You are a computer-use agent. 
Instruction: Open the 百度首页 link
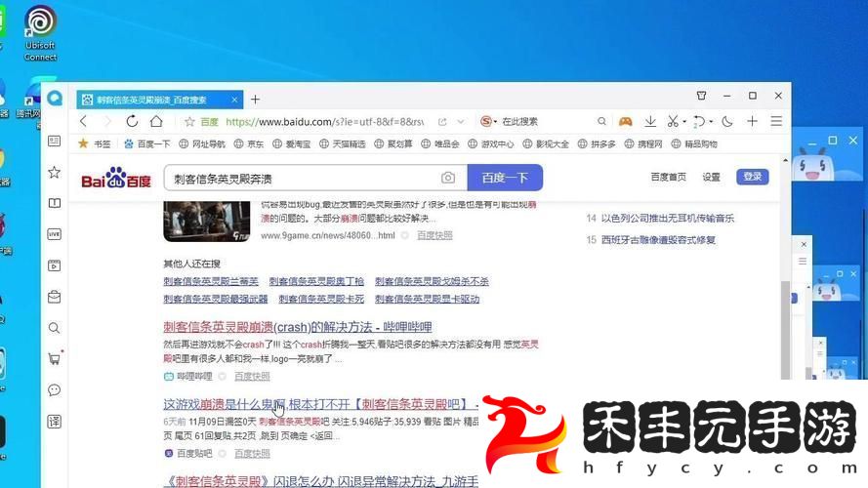[668, 177]
